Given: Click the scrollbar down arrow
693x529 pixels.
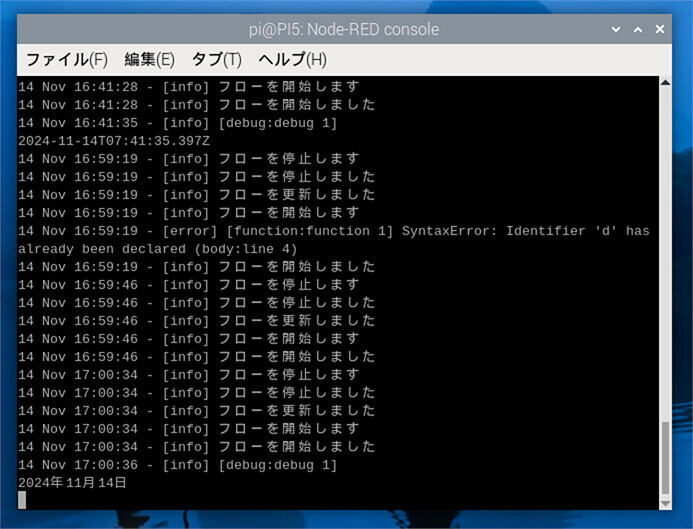Looking at the screenshot, I should click(665, 504).
